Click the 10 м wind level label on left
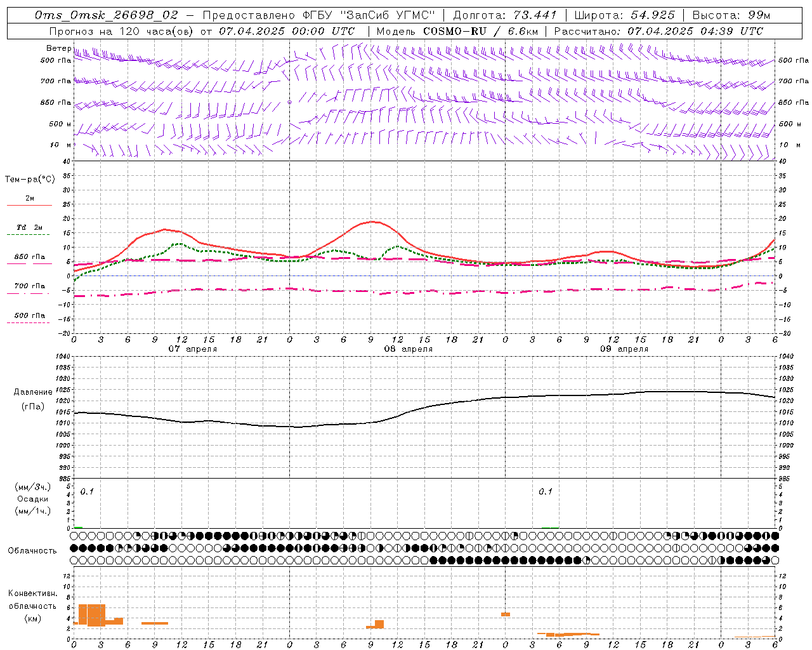 tap(61, 145)
